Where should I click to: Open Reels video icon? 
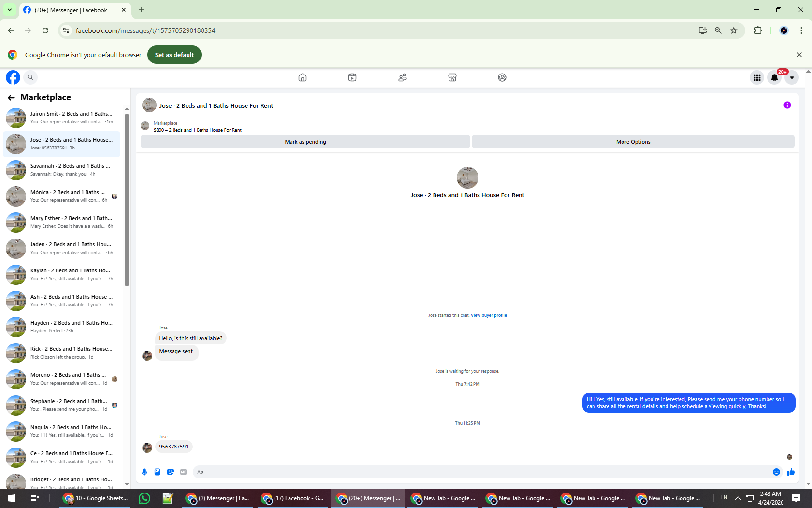pyautogui.click(x=352, y=77)
